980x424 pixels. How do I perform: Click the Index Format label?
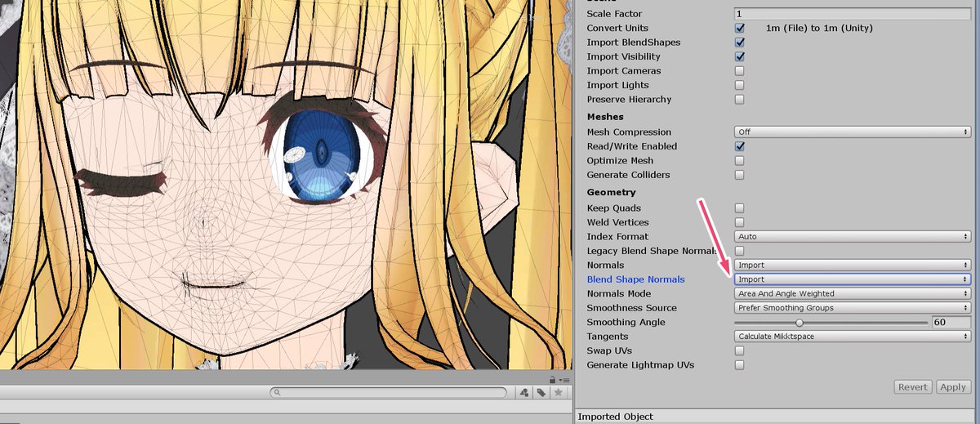coord(617,236)
